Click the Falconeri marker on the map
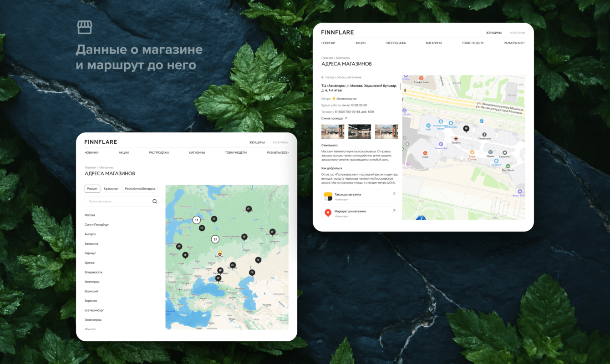The width and height of the screenshot is (610, 364). coord(504,152)
